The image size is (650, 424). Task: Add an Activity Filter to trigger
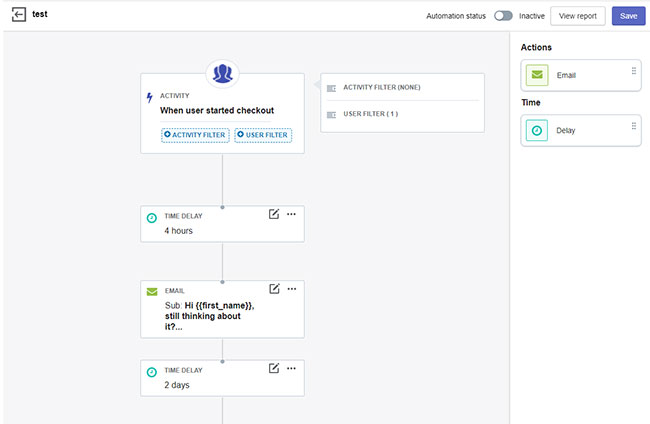point(195,135)
